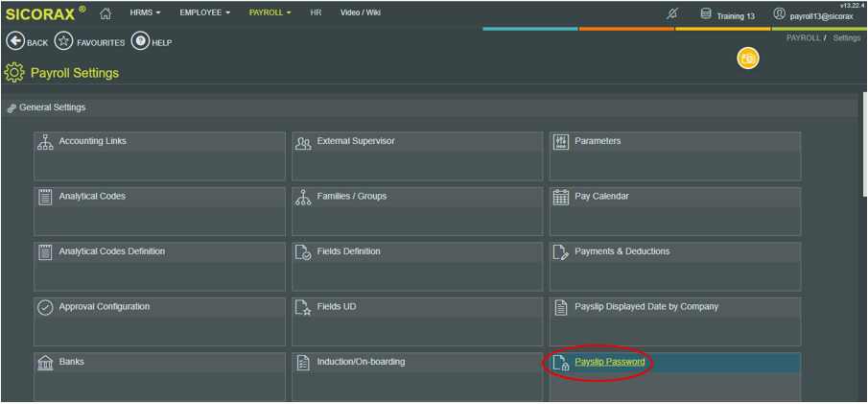The height and width of the screenshot is (404, 868).
Task: Open the HR menu item
Action: tap(316, 13)
